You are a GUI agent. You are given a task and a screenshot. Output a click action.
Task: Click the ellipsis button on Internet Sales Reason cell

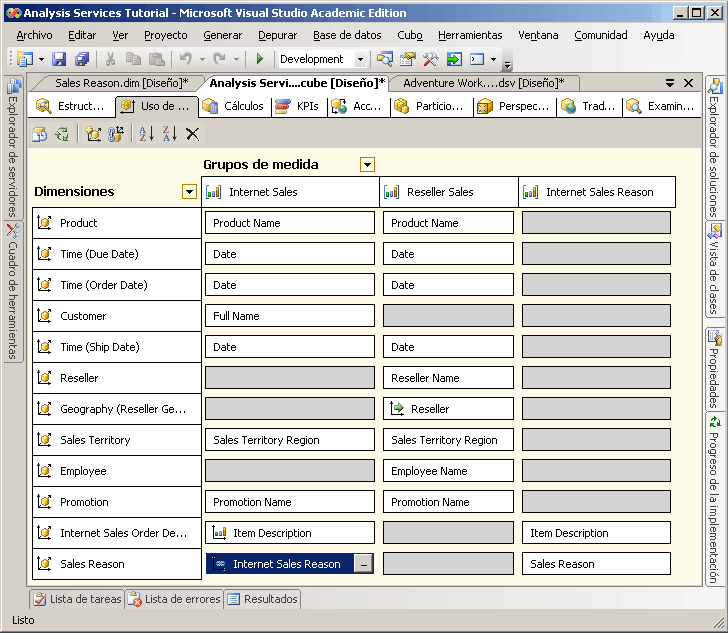pos(364,564)
